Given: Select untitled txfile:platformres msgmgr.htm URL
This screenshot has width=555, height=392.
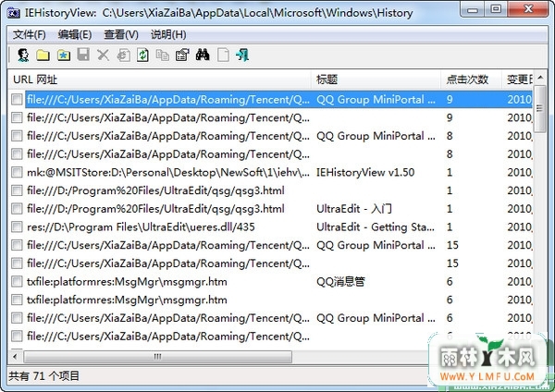Looking at the screenshot, I should pyautogui.click(x=127, y=300).
